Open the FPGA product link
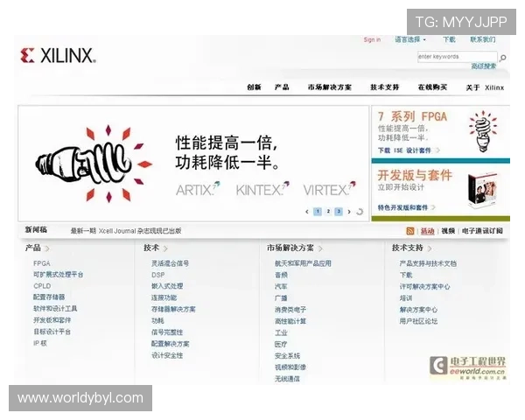Image resolution: width=525 pixels, height=420 pixels. tap(42, 263)
